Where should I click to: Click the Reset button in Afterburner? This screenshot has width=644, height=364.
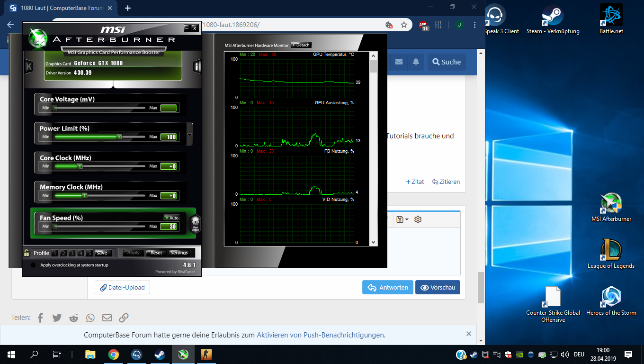click(x=156, y=253)
